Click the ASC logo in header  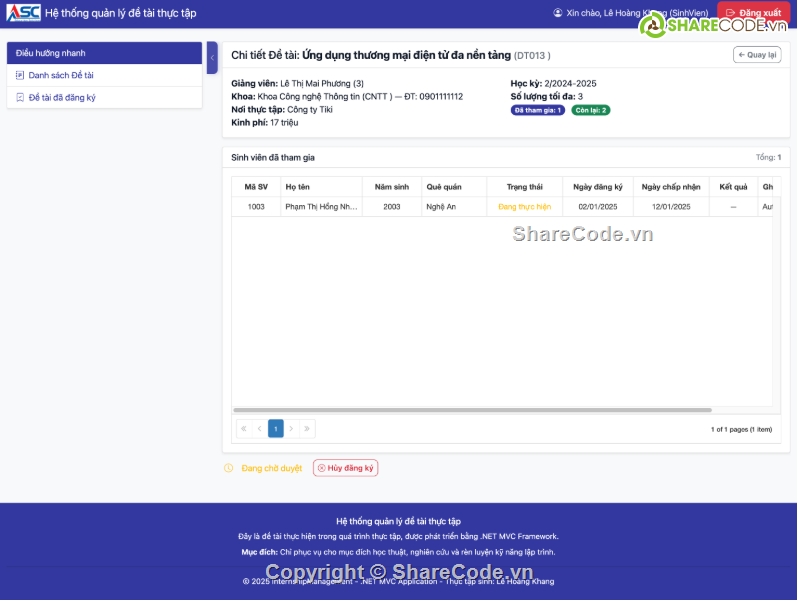click(23, 13)
